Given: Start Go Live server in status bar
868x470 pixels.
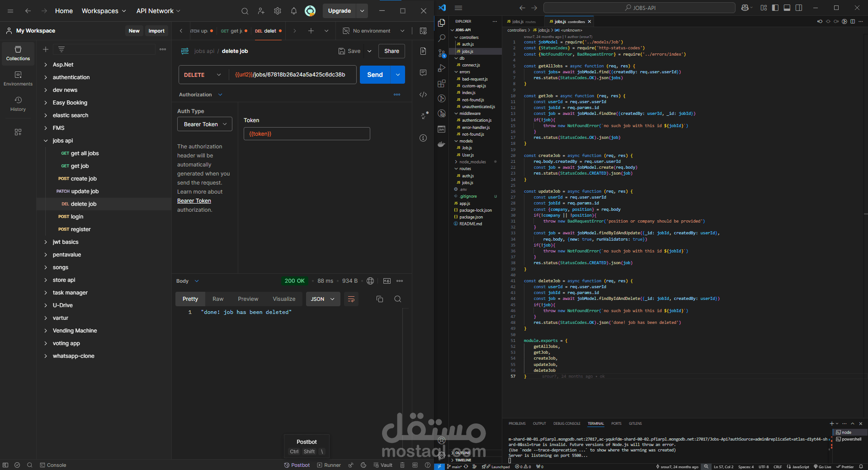Looking at the screenshot, I should [x=822, y=466].
